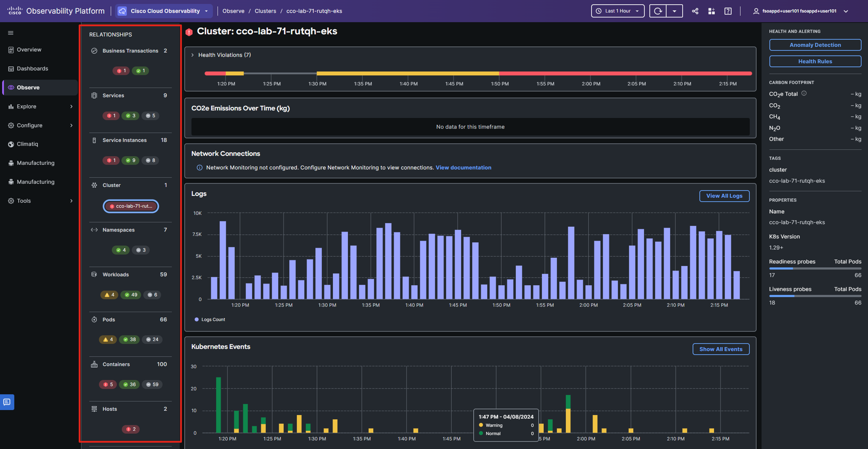Screen dimensions: 868x449
Task: Click the Anomaly Detection button
Action: point(815,45)
